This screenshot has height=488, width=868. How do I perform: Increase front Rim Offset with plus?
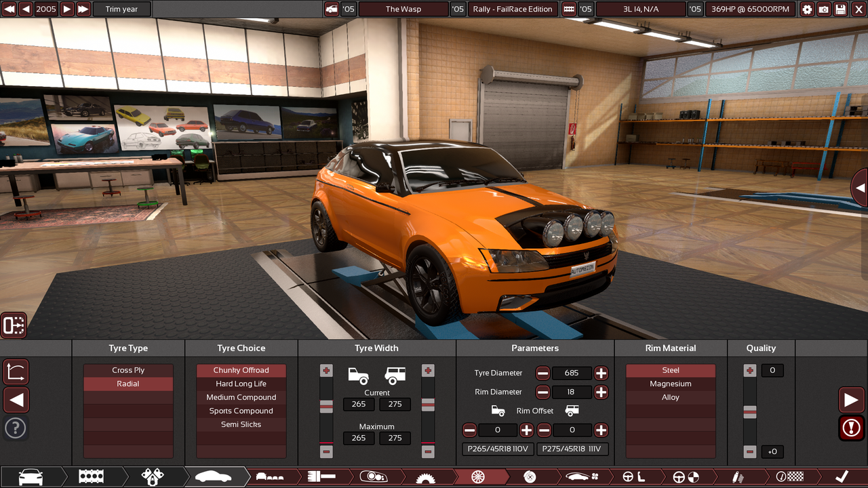click(526, 430)
